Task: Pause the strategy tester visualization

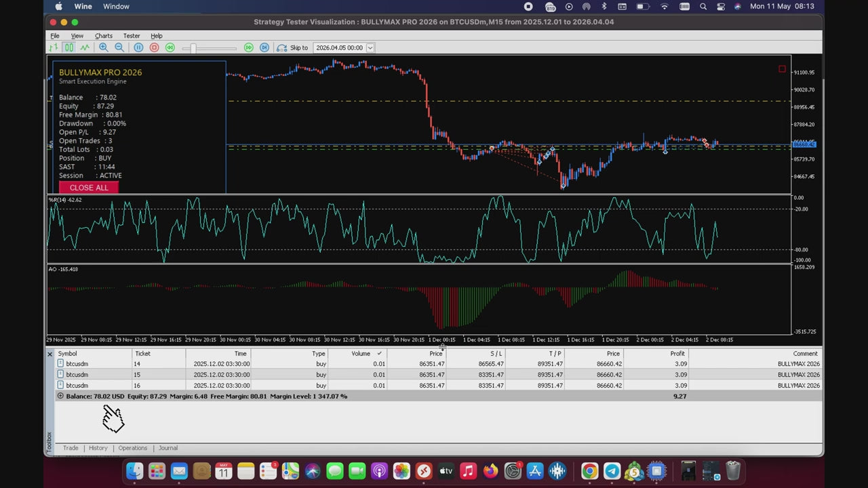Action: pos(138,47)
